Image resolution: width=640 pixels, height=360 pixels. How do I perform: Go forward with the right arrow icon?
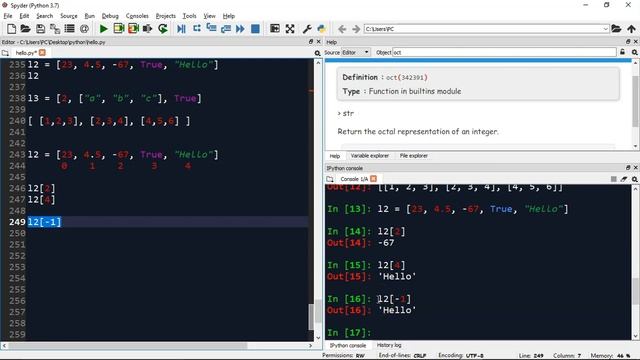coord(356,29)
